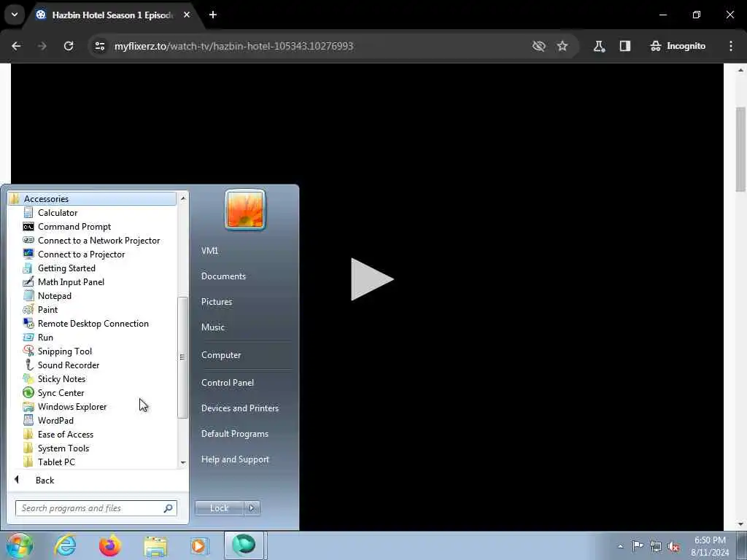Open the Chrome three-dot menu

click(731, 46)
